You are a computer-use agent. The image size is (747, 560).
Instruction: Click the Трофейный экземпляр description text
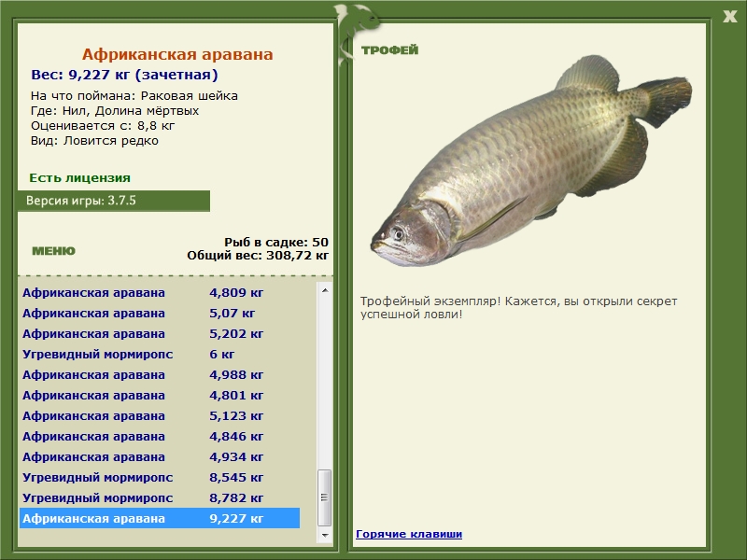pyautogui.click(x=518, y=308)
